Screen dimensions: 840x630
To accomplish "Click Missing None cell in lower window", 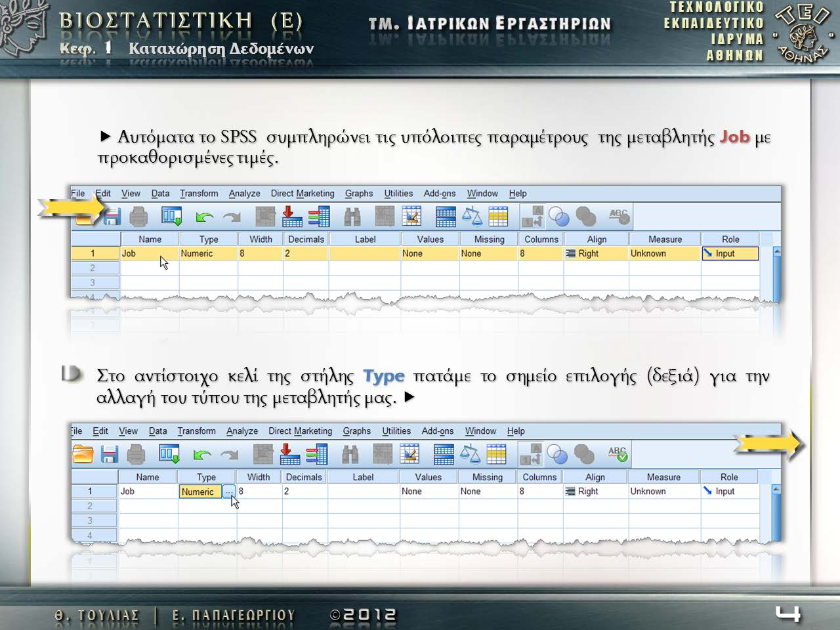I will (x=488, y=492).
